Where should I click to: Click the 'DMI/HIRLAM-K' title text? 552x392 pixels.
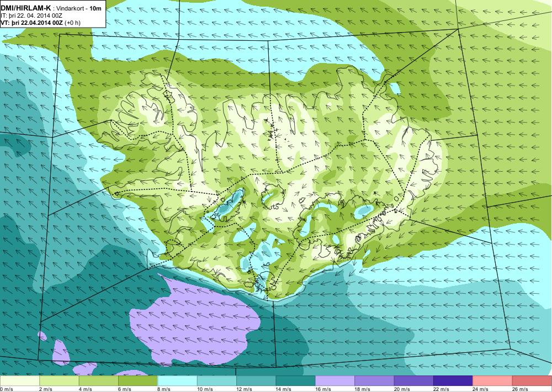26,8
